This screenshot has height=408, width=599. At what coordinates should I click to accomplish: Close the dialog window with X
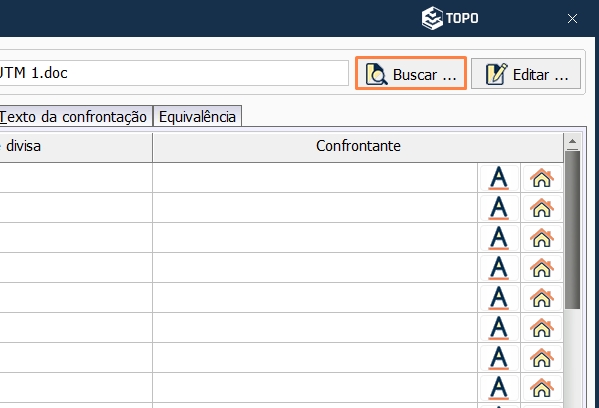coord(572,18)
